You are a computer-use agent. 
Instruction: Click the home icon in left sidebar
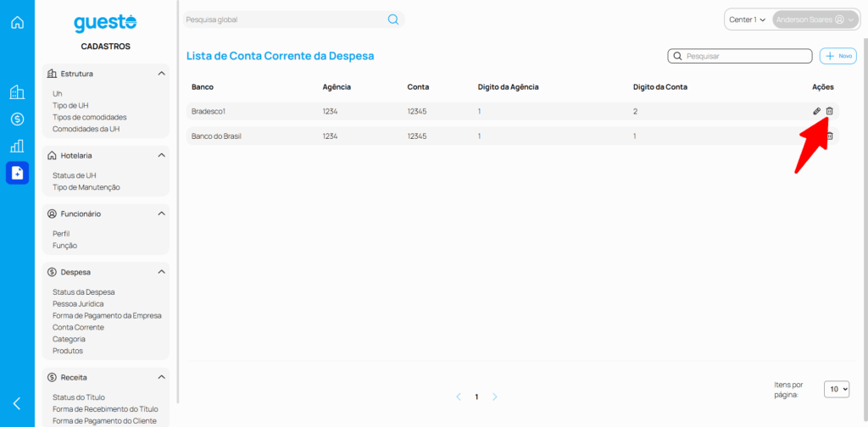pyautogui.click(x=17, y=22)
